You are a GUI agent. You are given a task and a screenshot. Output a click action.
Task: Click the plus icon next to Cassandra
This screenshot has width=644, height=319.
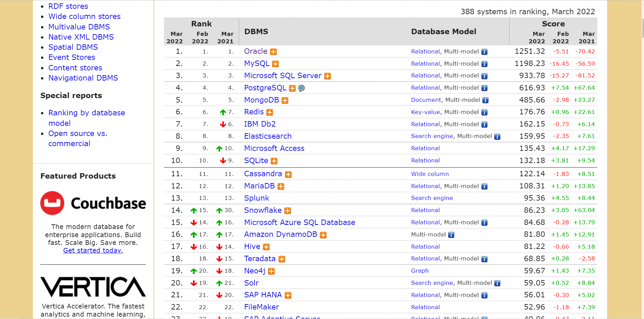(x=288, y=175)
